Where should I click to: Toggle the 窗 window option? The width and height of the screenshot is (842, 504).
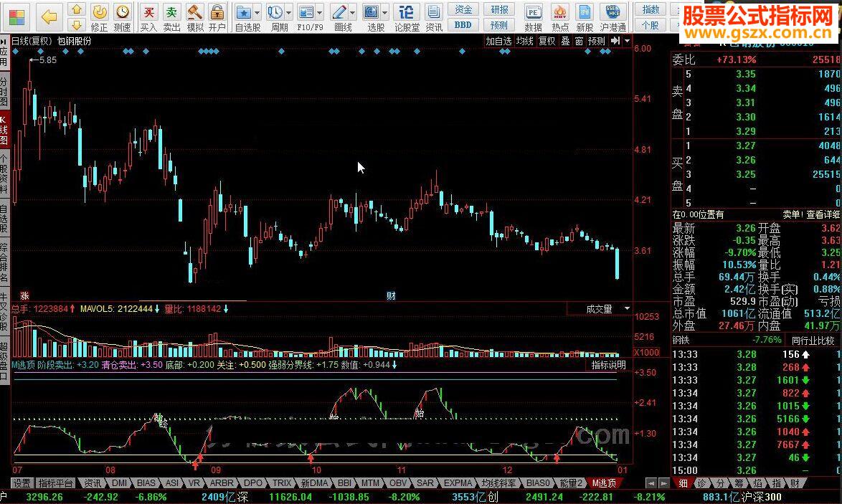pos(579,41)
